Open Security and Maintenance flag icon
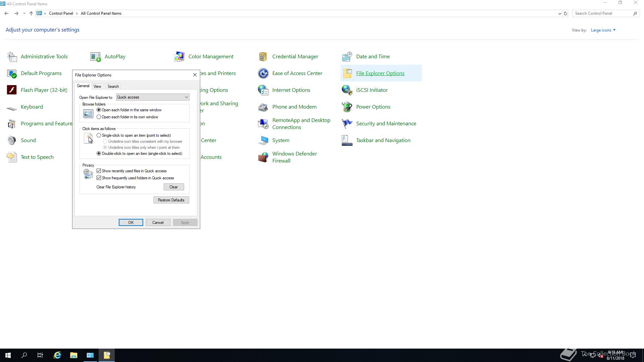This screenshot has height=362, width=644. 347,124
